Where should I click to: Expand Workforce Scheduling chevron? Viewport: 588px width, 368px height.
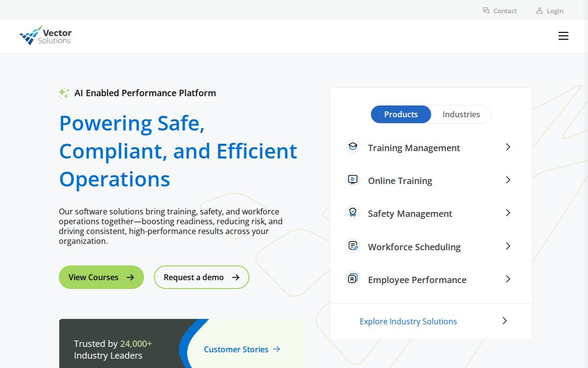coord(508,246)
